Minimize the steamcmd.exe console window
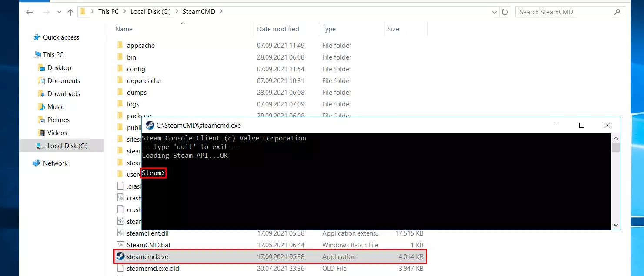 (x=556, y=125)
